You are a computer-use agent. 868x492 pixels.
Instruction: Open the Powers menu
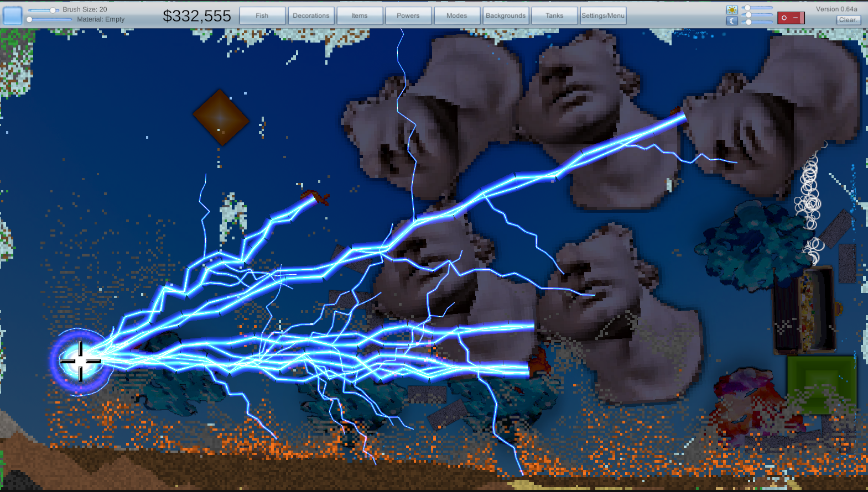tap(408, 15)
